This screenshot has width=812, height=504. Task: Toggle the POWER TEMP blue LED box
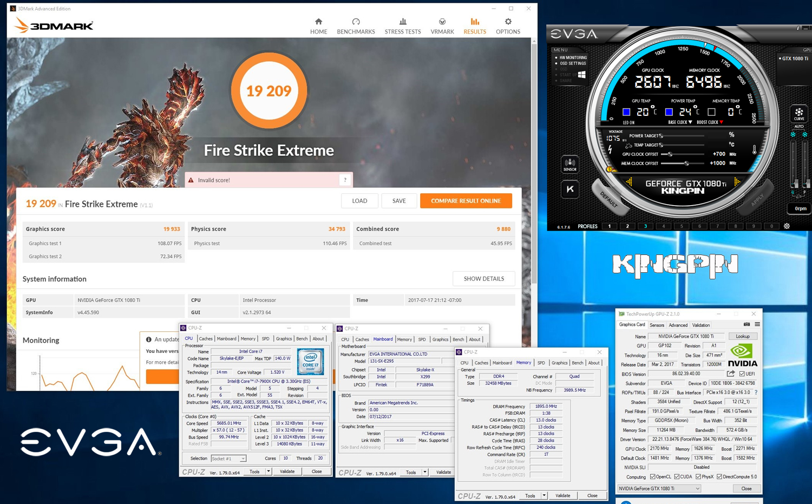tap(669, 112)
